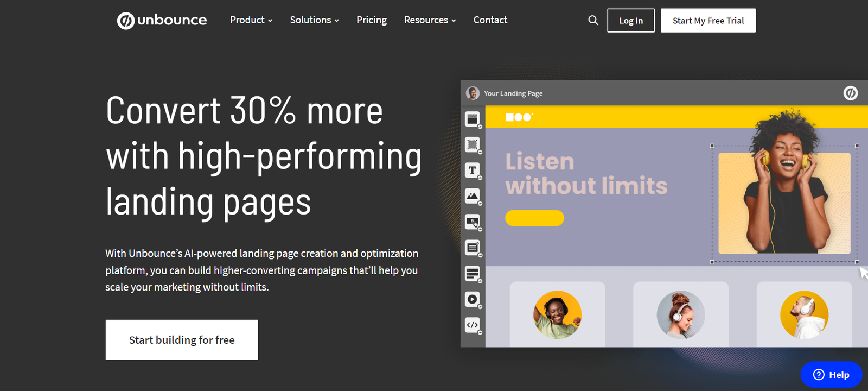Select the Section tool at top of sidebar

tap(473, 119)
